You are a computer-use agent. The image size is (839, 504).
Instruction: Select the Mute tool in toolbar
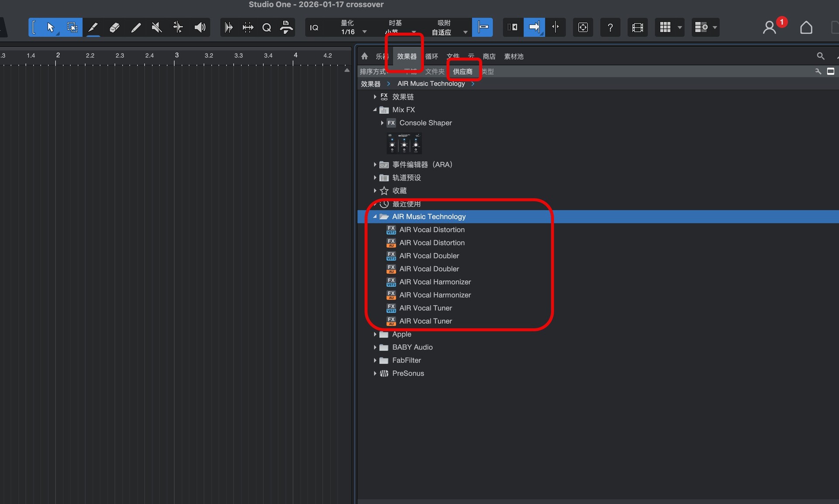tap(156, 28)
